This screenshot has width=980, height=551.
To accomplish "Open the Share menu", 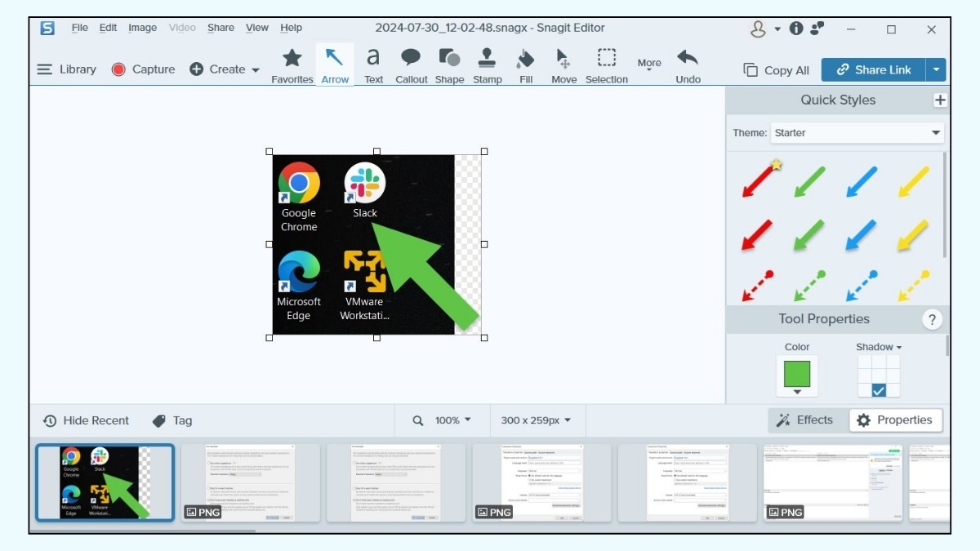I will click(x=220, y=28).
